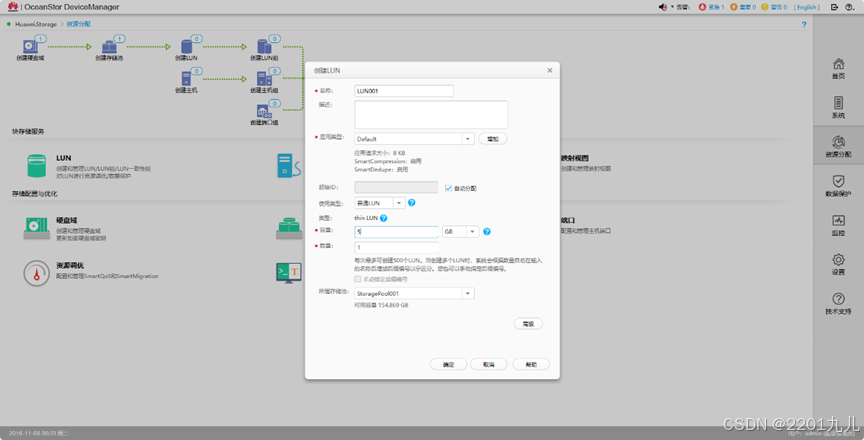Click the Resource Tuning (资源调优) heading

(x=70, y=265)
